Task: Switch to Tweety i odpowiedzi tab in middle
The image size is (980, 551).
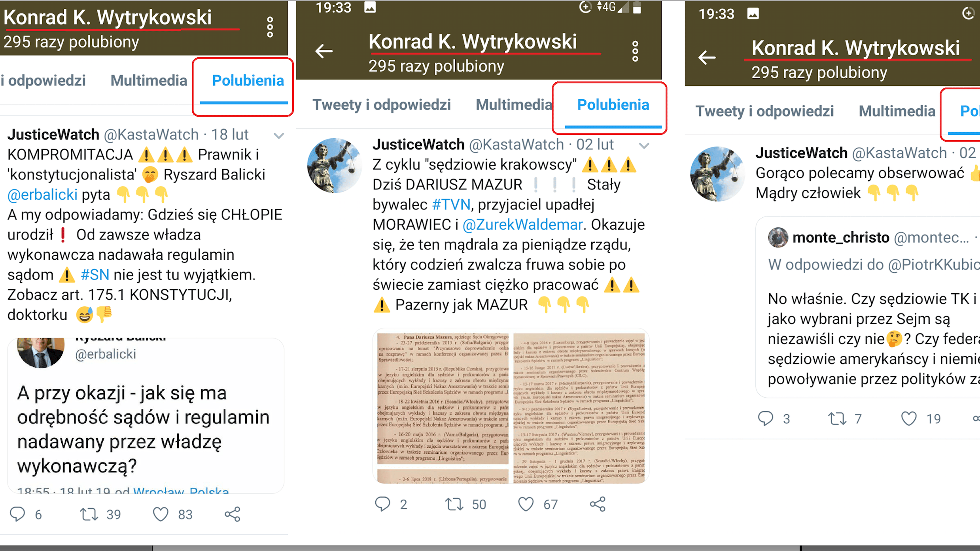Action: click(x=382, y=105)
